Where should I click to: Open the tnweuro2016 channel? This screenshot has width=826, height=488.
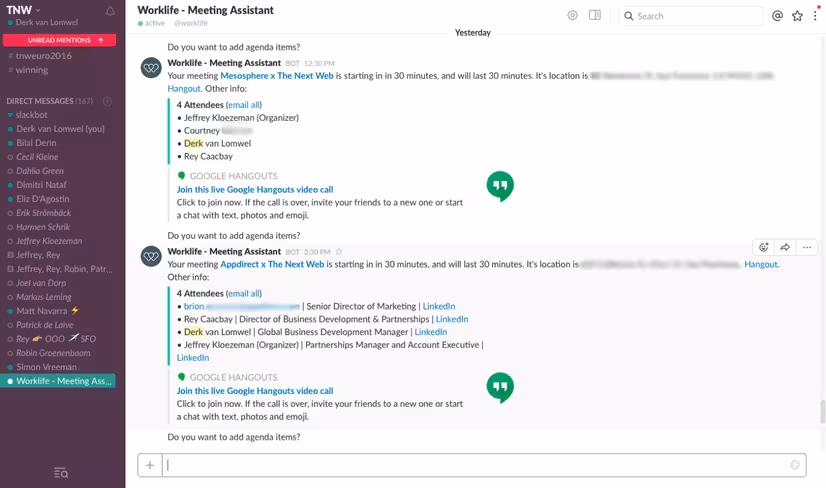coord(43,55)
